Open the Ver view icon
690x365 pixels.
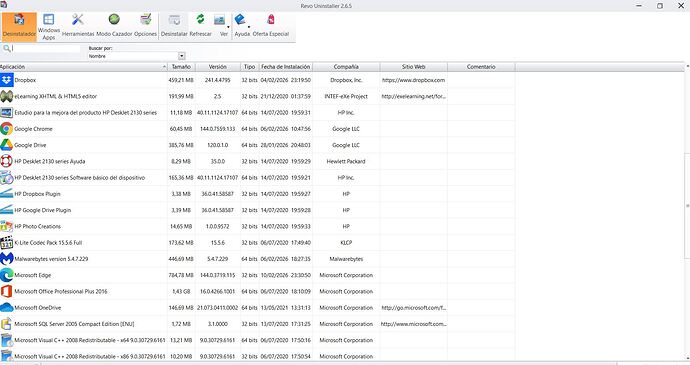220,20
